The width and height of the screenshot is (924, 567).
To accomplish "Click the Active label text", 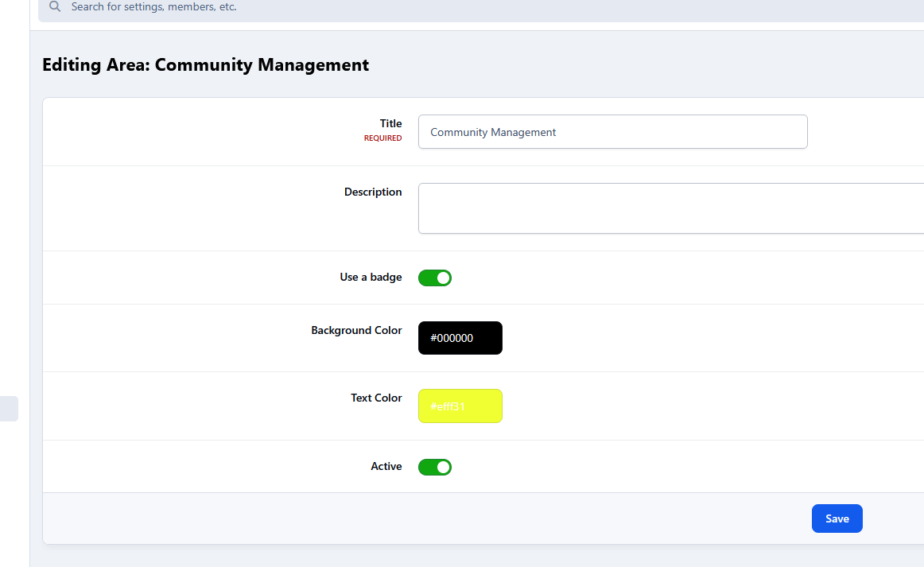I will click(386, 467).
